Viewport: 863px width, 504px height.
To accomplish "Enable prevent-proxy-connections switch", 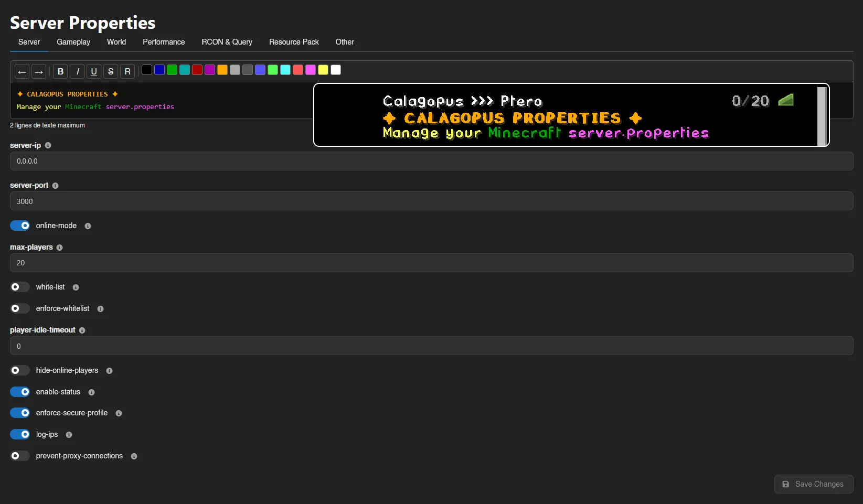I will [x=20, y=456].
